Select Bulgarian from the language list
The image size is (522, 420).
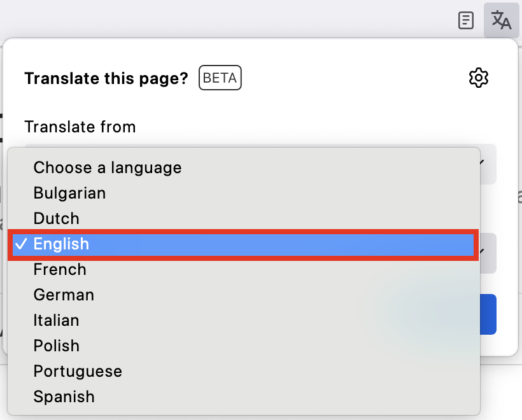[x=69, y=193]
